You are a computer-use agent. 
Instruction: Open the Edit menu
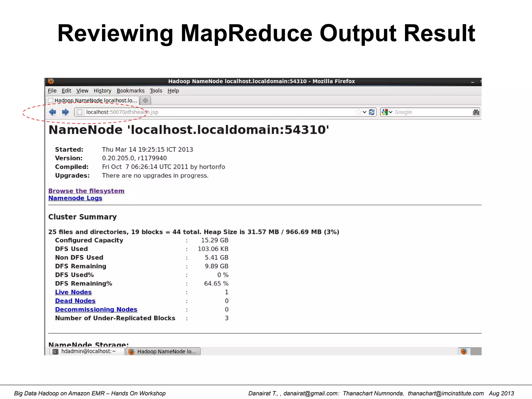pos(66,91)
